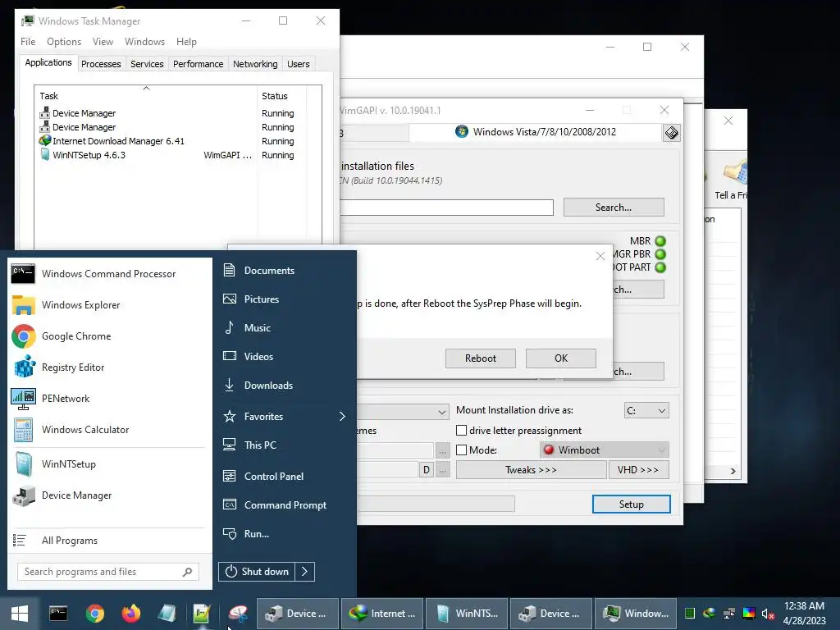Enable drive letter preassignment checkbox
Screen dimensions: 840x630
(x=461, y=430)
